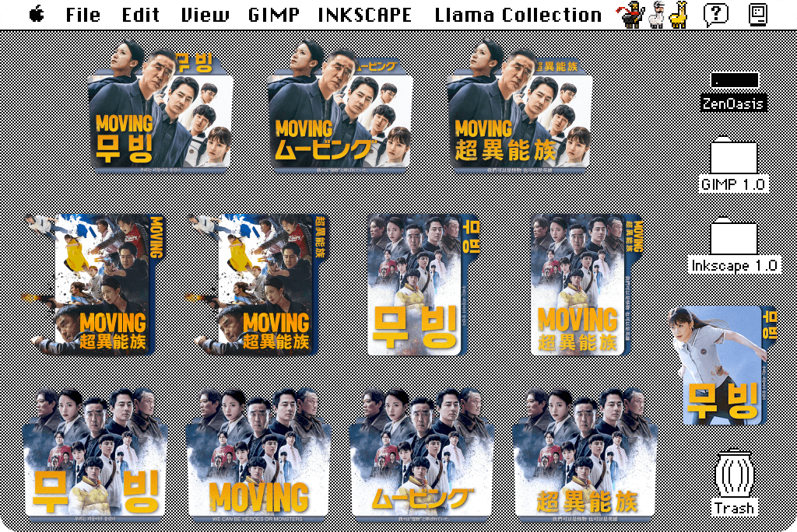This screenshot has height=532, width=797.
Task: Click the red-scarf llama menu bar icon
Action: 632,14
